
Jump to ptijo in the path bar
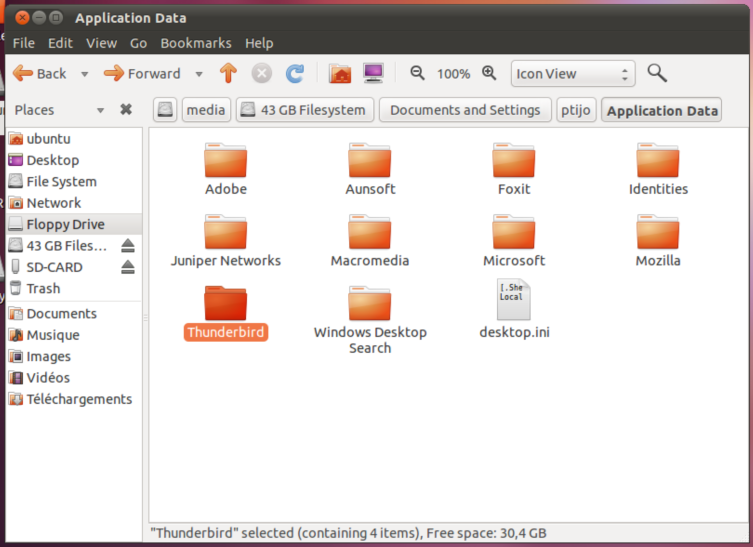pos(576,110)
